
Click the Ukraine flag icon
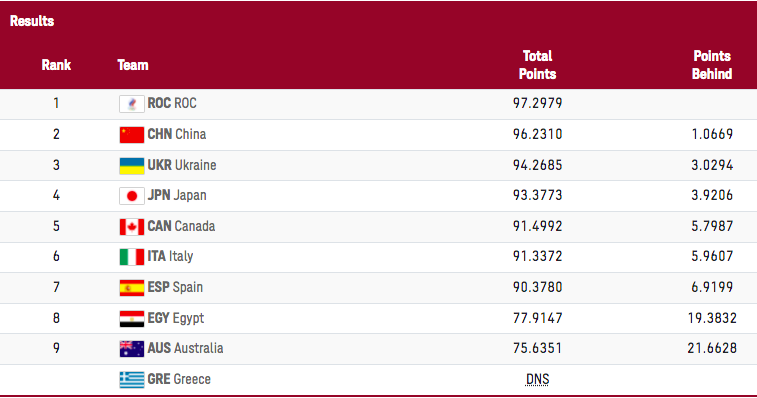coord(132,166)
